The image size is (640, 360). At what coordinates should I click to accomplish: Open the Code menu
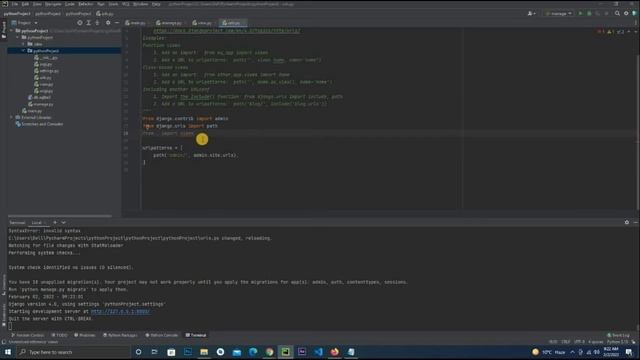pos(70,4)
